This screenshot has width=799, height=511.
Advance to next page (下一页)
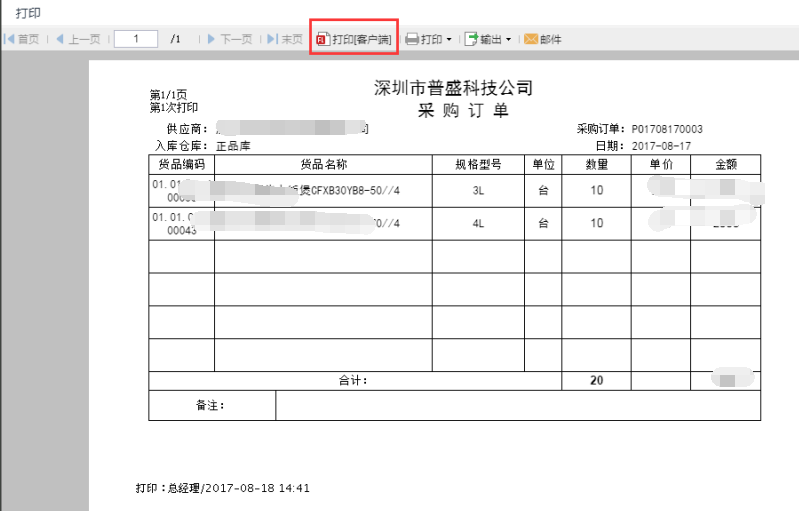pyautogui.click(x=230, y=39)
